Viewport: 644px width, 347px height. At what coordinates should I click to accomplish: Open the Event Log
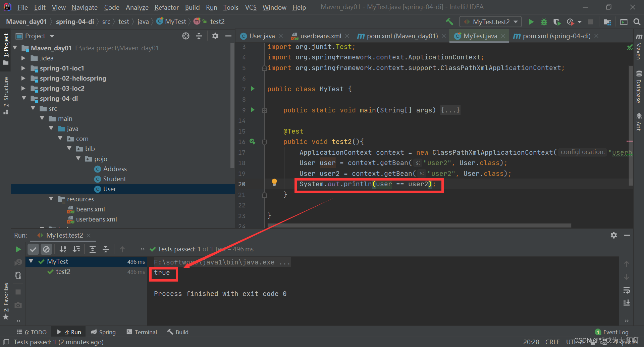612,332
